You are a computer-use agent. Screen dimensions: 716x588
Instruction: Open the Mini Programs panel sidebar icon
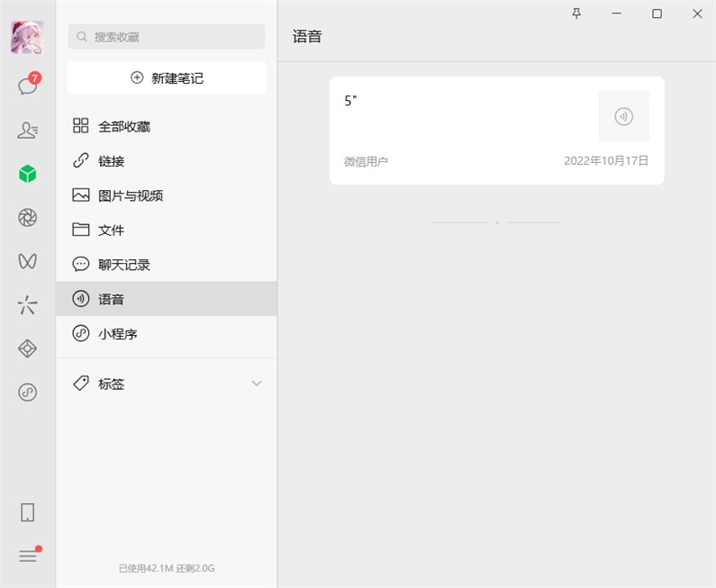click(x=28, y=392)
